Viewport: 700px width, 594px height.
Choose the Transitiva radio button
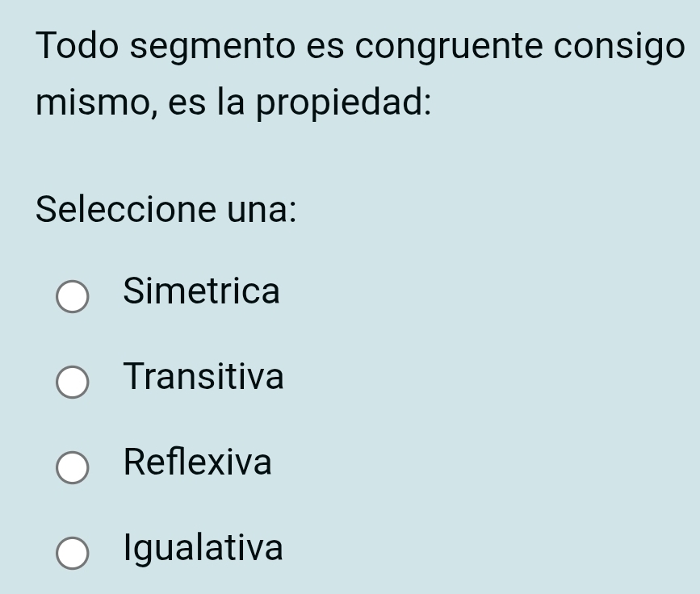click(x=73, y=383)
